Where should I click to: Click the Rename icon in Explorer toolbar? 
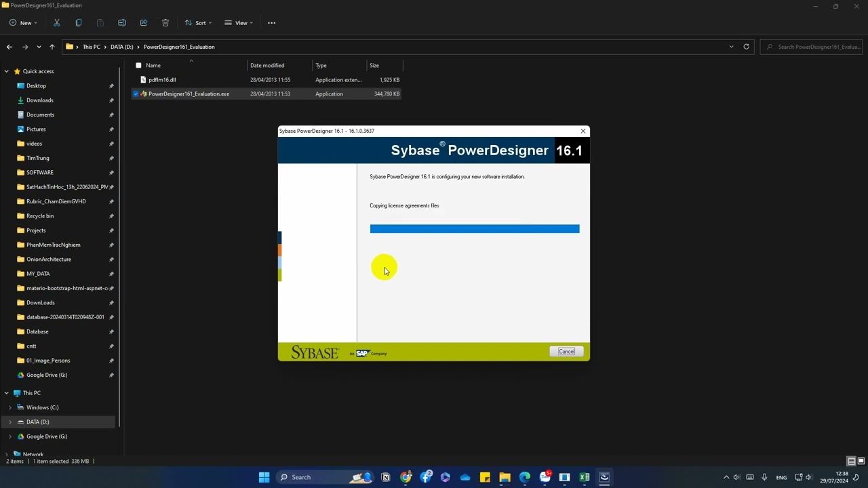(x=122, y=23)
